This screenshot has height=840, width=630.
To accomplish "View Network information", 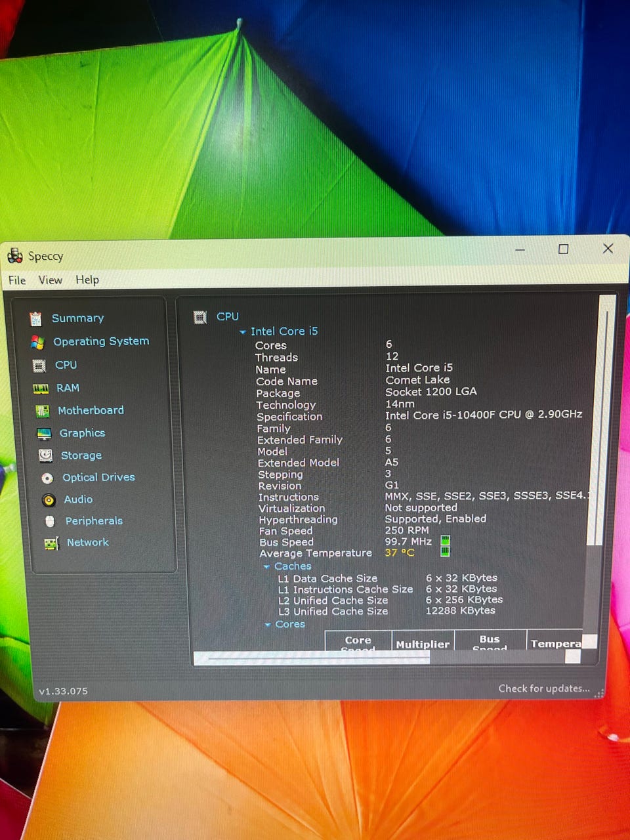I will pyautogui.click(x=88, y=543).
